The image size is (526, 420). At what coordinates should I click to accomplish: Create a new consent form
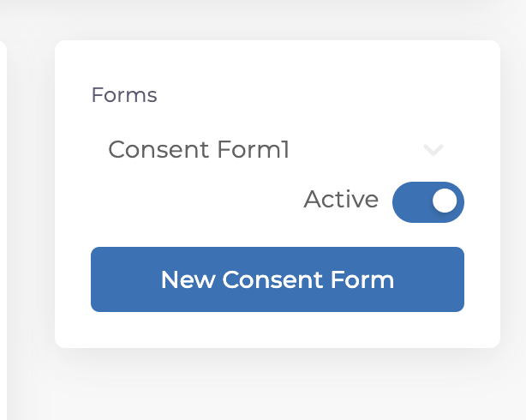click(277, 279)
